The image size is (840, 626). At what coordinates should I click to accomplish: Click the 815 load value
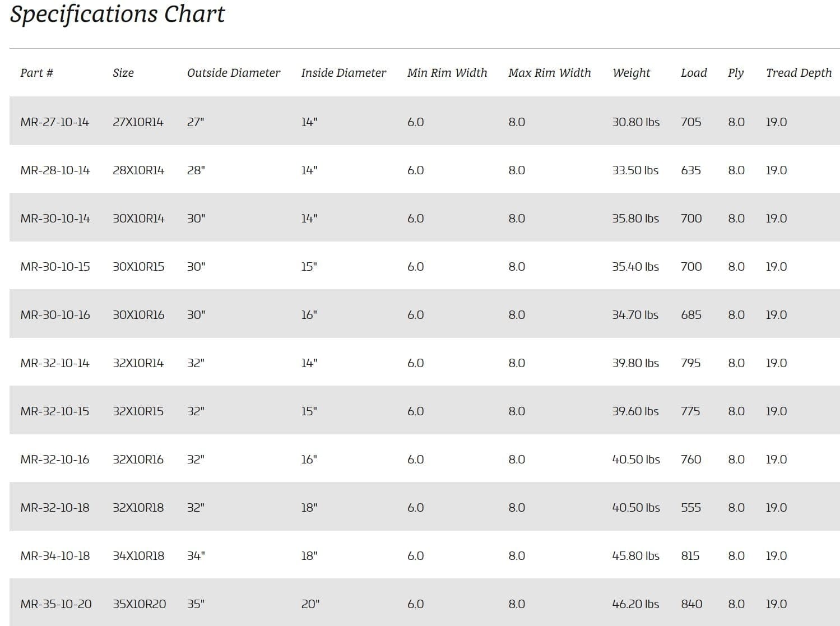tap(690, 556)
